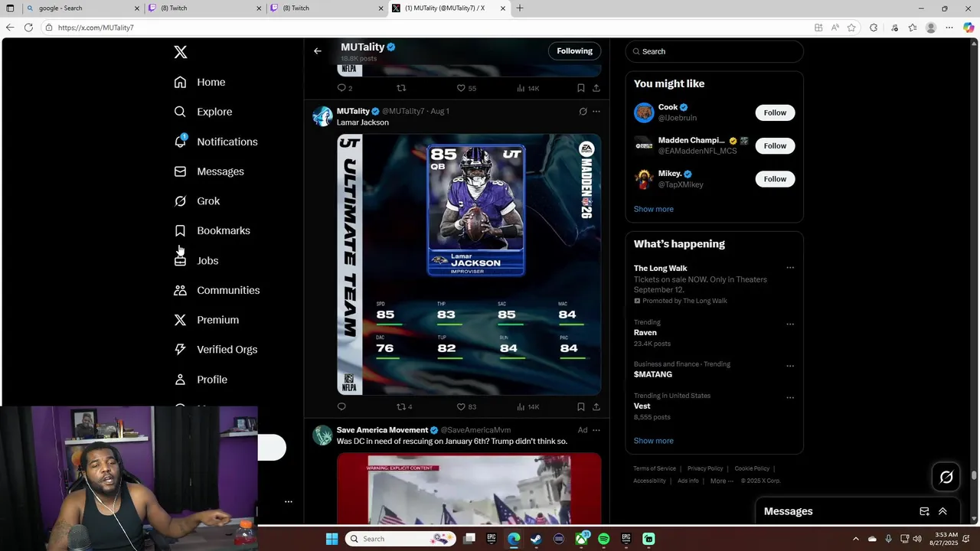Open the Lamar Jackson card image
Viewport: 980px width, 551px height.
469,265
